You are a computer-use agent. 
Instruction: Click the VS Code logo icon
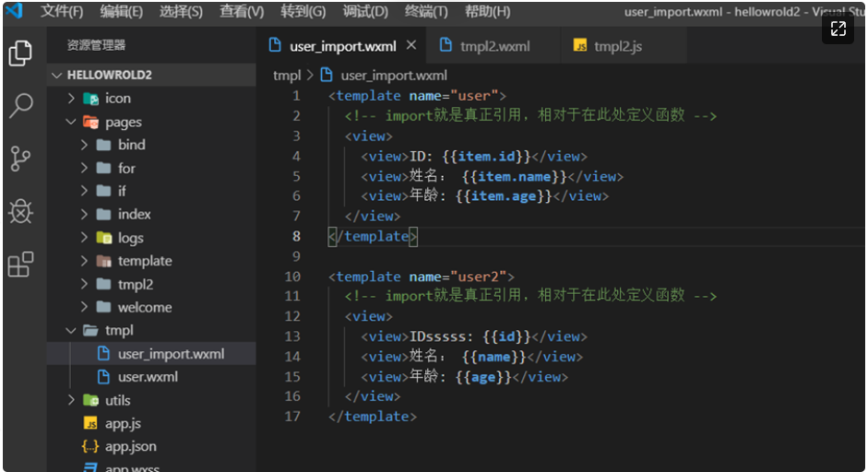pos(13,11)
